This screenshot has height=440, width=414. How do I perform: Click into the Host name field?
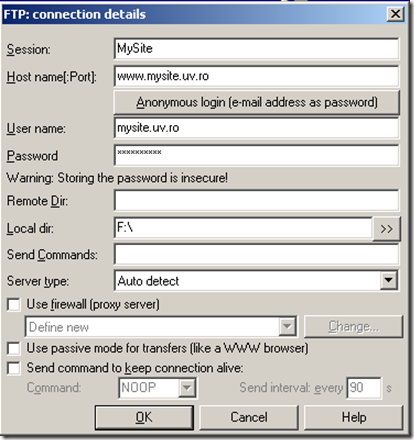coord(256,76)
